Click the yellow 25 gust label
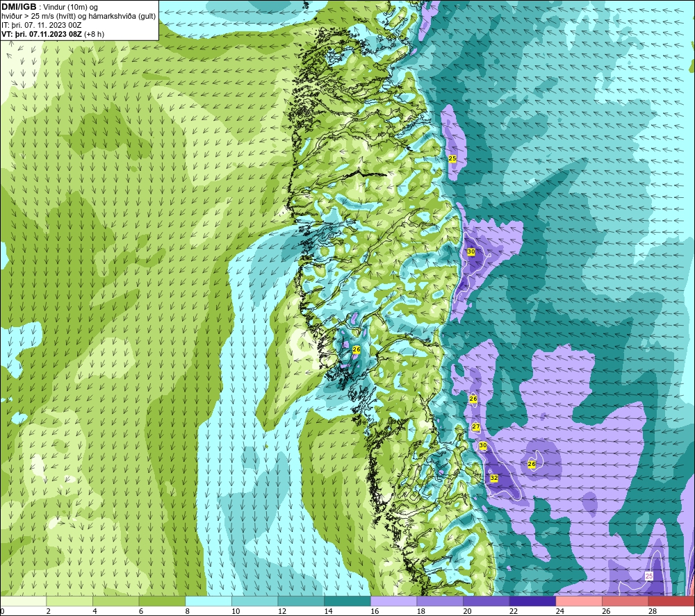 452,158
